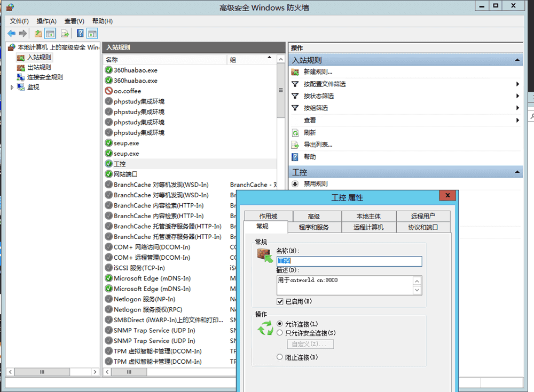Click the blue help toolbar icon
The height and width of the screenshot is (392, 534).
tap(80, 34)
